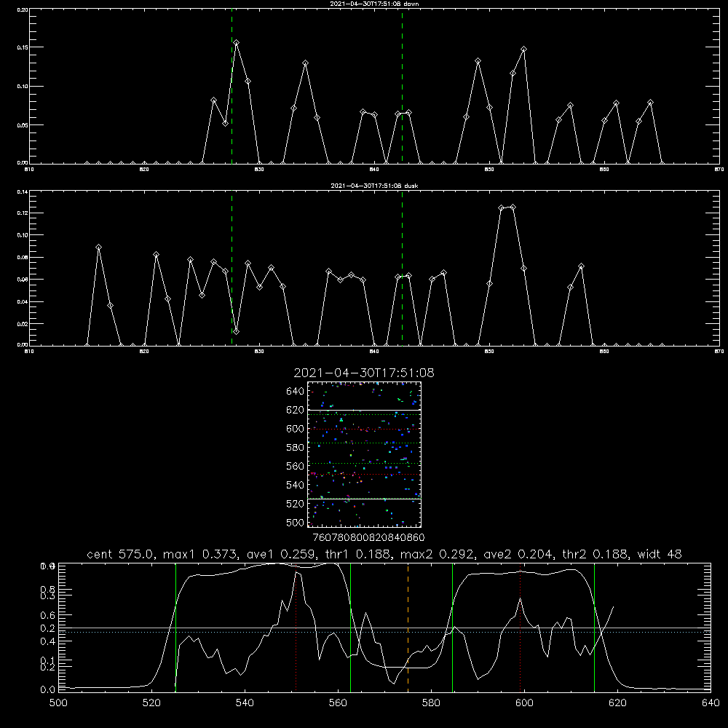Click the green vertical line near 585 in profile plot
Screen dimensions: 728x728
[x=452, y=627]
